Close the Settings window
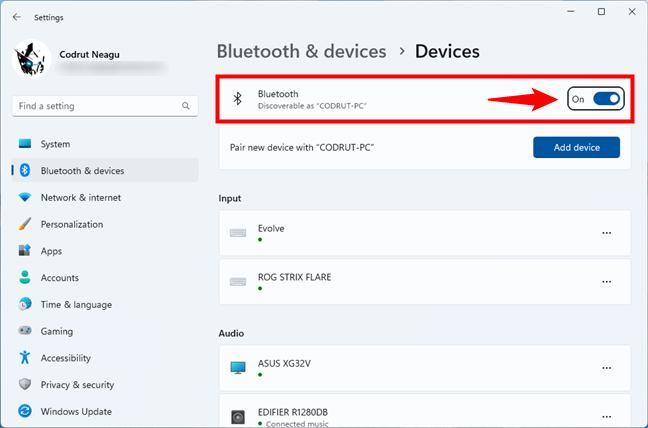This screenshot has height=428, width=648. pos(632,12)
